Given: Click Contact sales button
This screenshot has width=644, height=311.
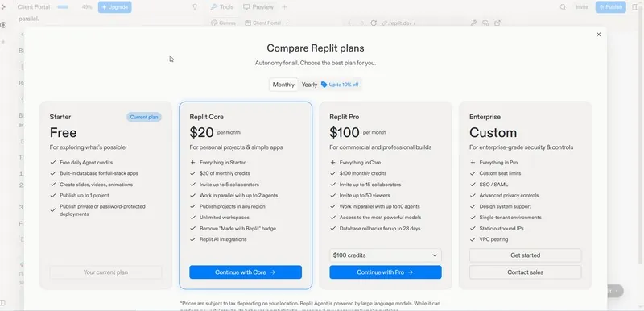Looking at the screenshot, I should [526, 272].
